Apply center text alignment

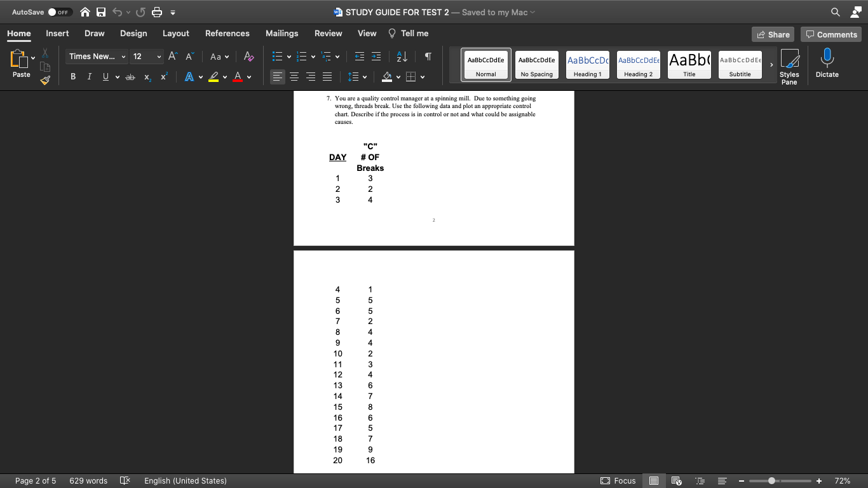tap(294, 77)
